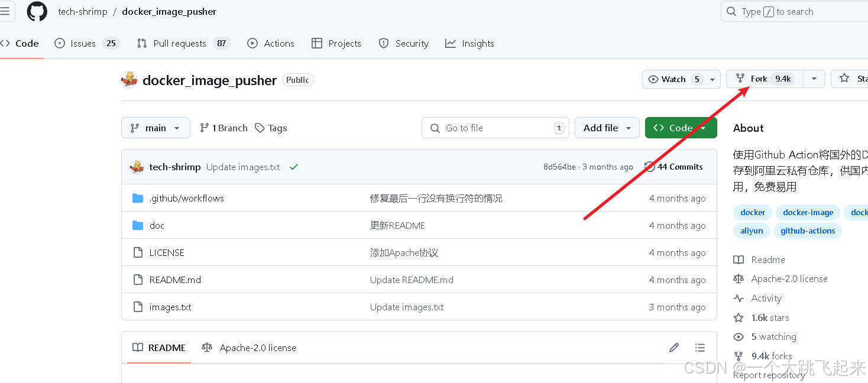Go to the Actions tab
The image size is (868, 383).
point(271,44)
